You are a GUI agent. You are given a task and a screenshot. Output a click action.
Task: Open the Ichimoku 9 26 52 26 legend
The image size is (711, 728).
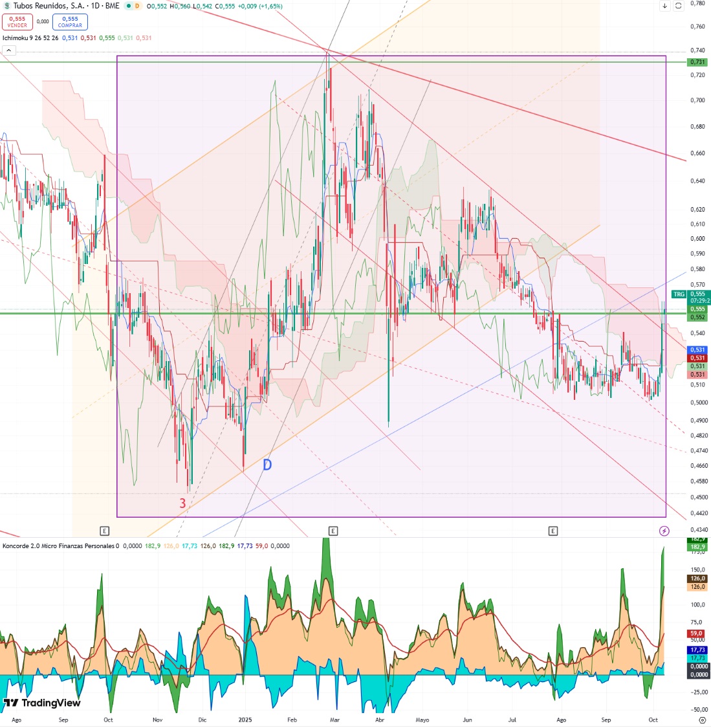click(x=30, y=38)
